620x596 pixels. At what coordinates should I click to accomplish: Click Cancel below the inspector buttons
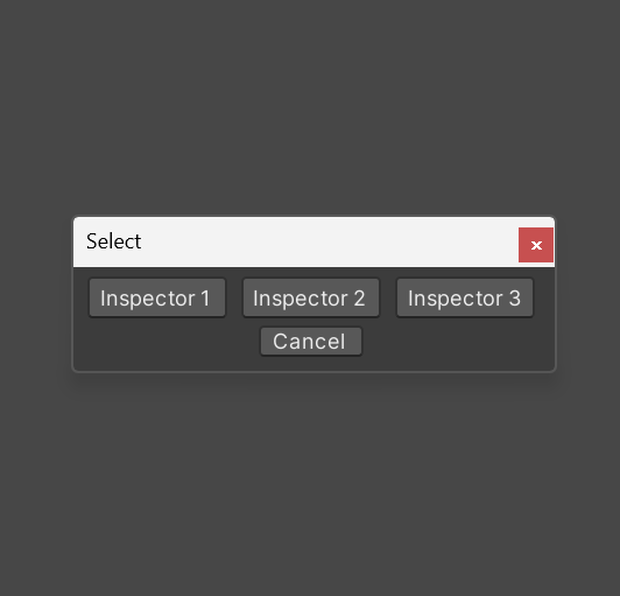pos(311,341)
